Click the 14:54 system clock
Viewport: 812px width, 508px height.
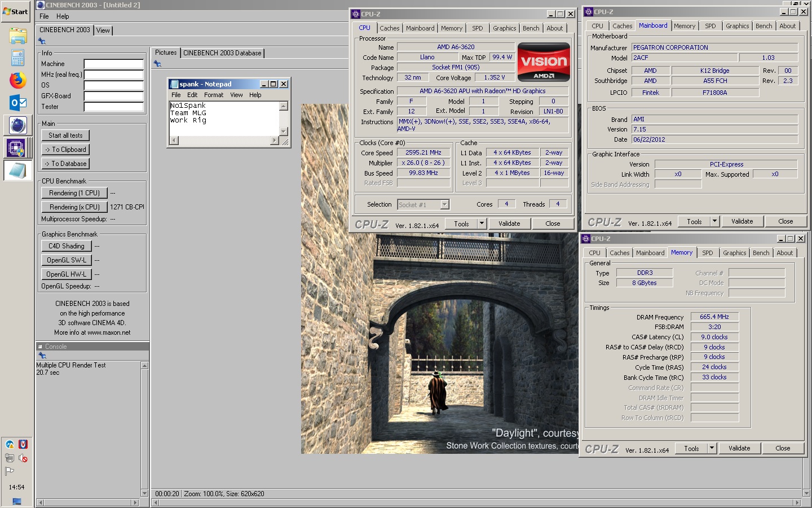tap(16, 487)
